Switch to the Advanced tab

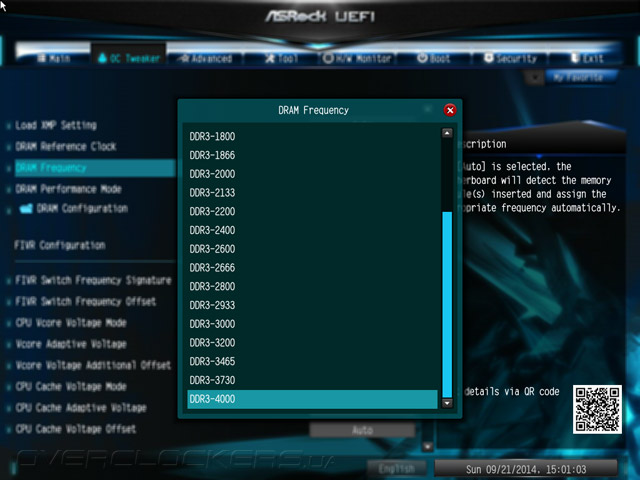click(x=206, y=59)
